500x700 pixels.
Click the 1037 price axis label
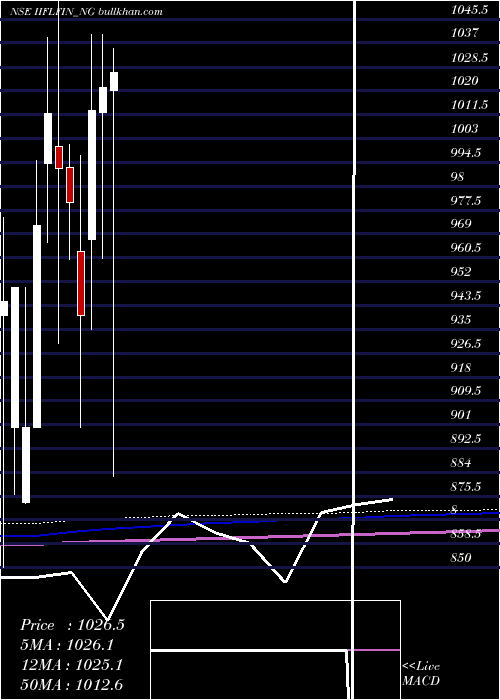pos(465,33)
